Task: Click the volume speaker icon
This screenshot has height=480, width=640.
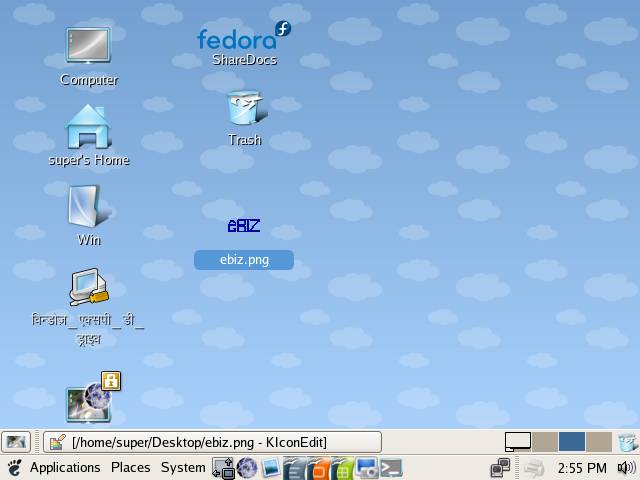Action: coord(627,468)
